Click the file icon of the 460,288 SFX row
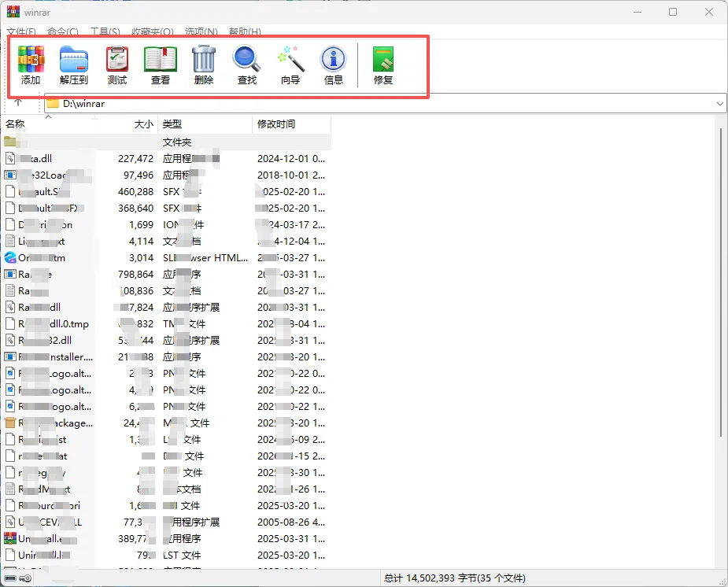 coord(10,191)
